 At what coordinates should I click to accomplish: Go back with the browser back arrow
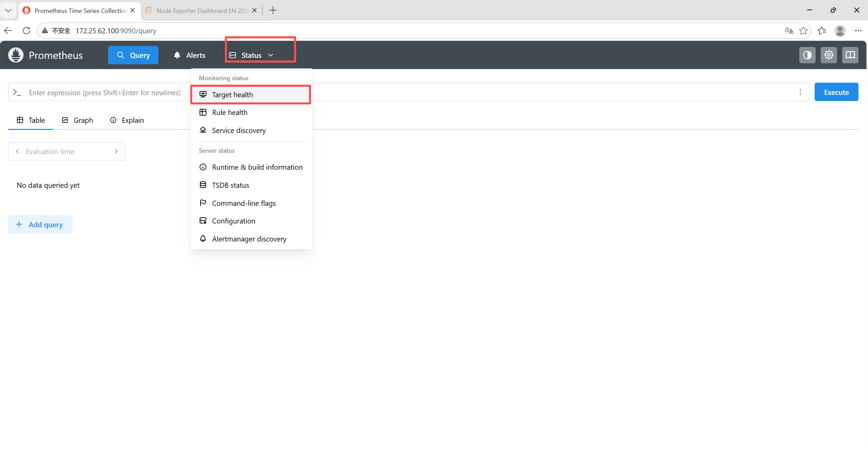tap(8, 31)
